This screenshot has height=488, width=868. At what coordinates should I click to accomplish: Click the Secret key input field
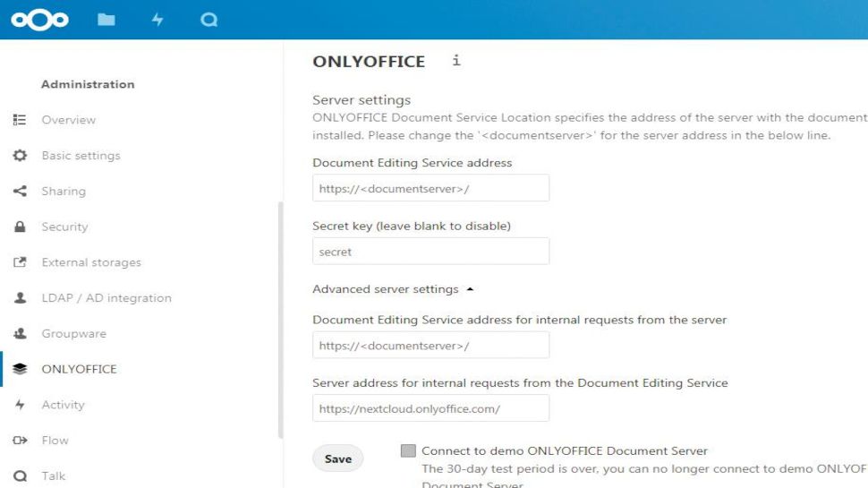(x=430, y=252)
